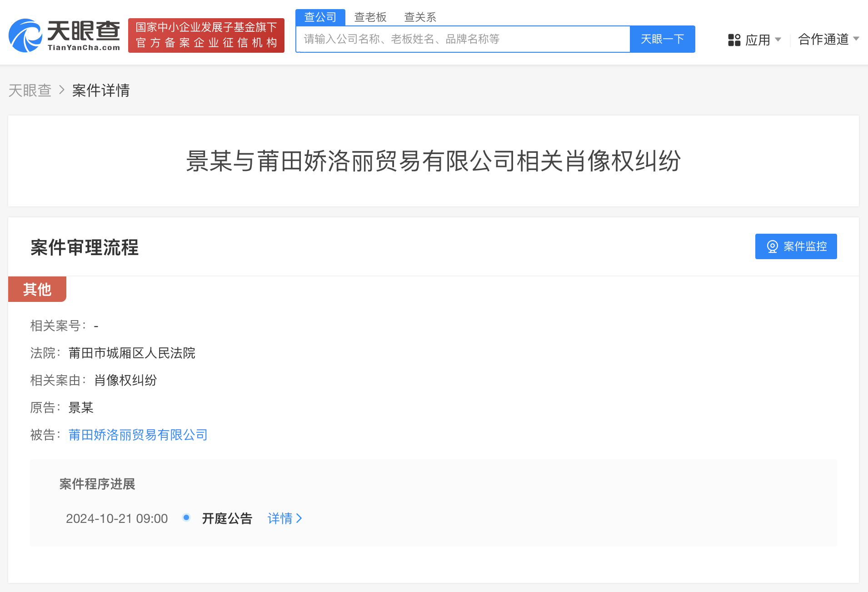868x592 pixels.
Task: Open the 应用 dropdown menu
Action: pyautogui.click(x=757, y=40)
